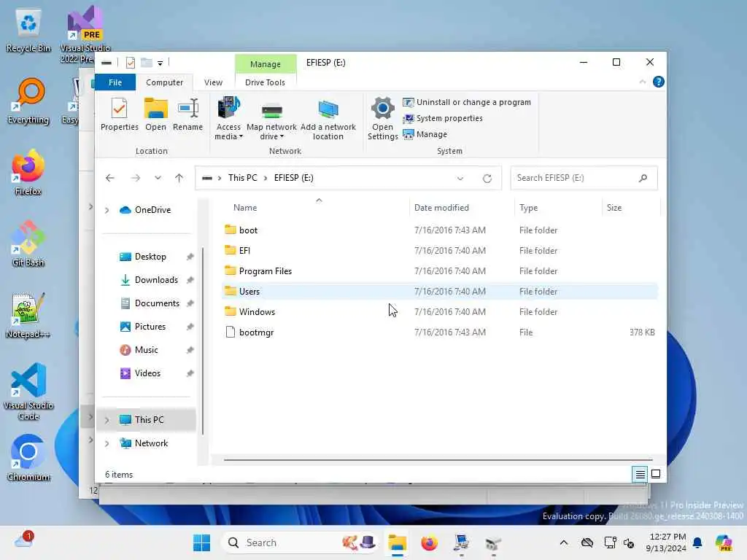Open the Windows Start button
Viewport: 747px width, 560px height.
tap(202, 542)
